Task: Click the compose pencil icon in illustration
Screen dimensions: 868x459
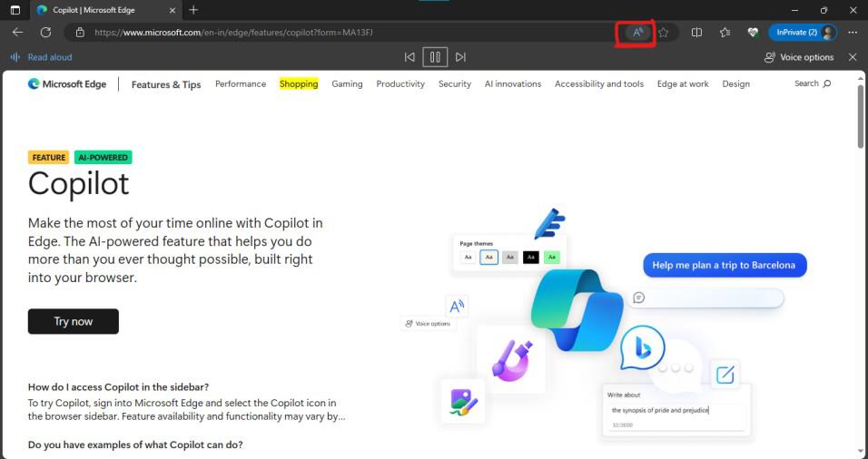Action: pyautogui.click(x=725, y=375)
